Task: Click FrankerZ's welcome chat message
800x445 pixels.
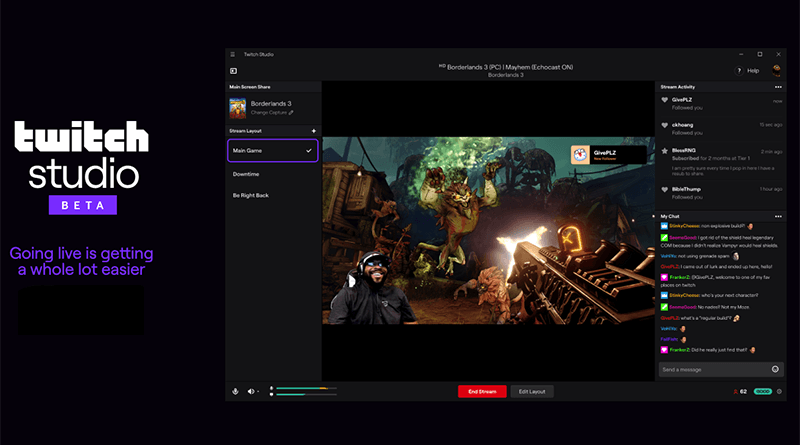Action: (x=715, y=281)
